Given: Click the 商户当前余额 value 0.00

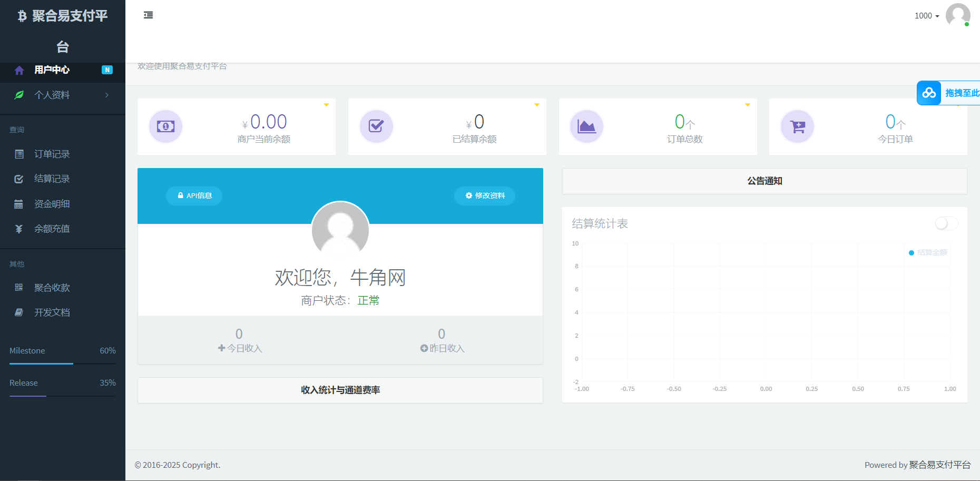Looking at the screenshot, I should click(x=269, y=122).
